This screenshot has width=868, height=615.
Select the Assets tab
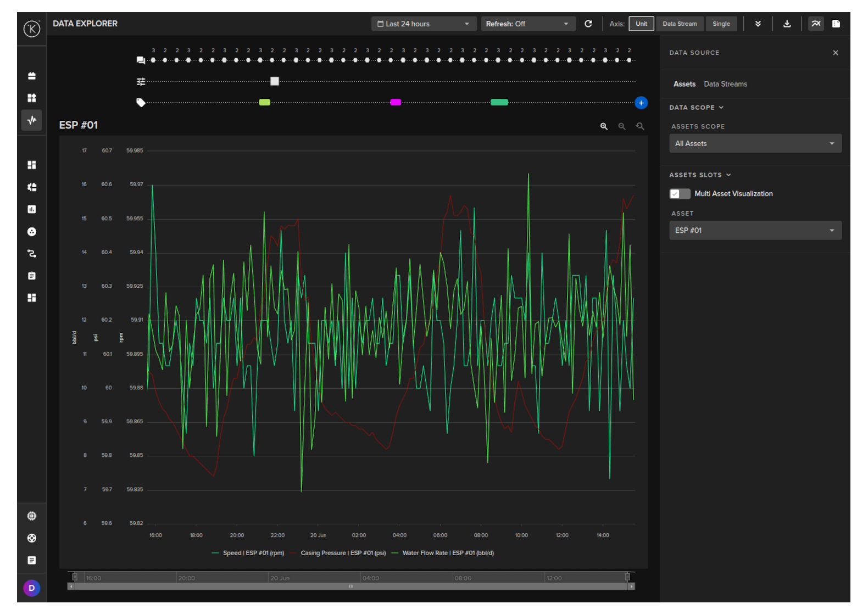[x=684, y=84]
